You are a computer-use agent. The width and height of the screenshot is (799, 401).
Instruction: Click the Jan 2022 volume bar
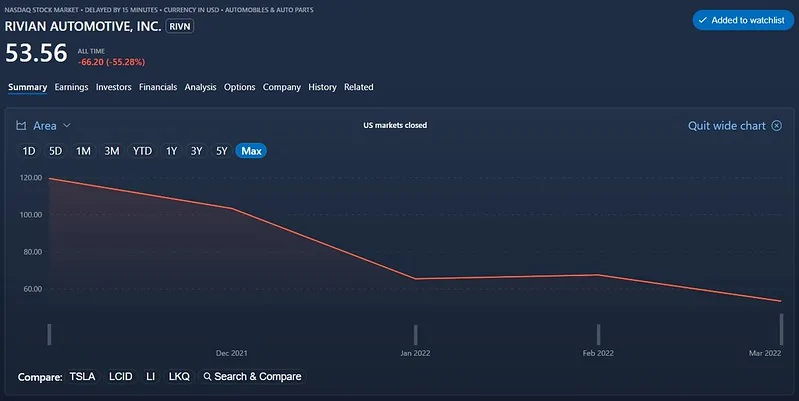tap(415, 335)
